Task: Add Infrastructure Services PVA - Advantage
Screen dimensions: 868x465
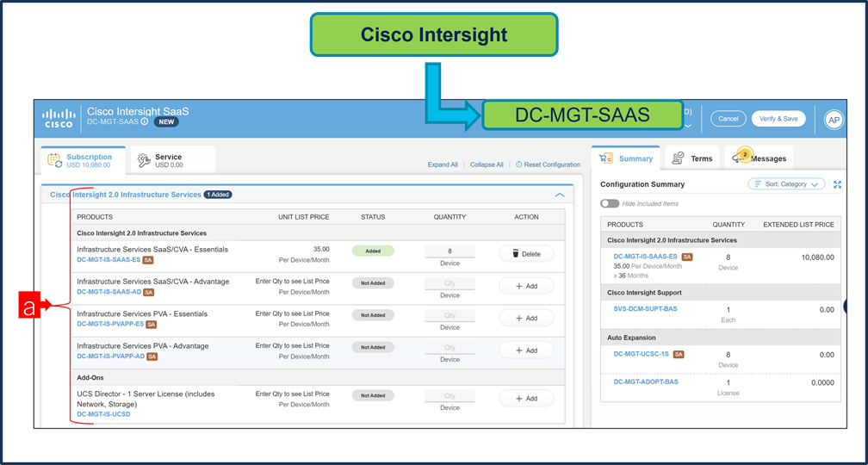Action: 526,350
